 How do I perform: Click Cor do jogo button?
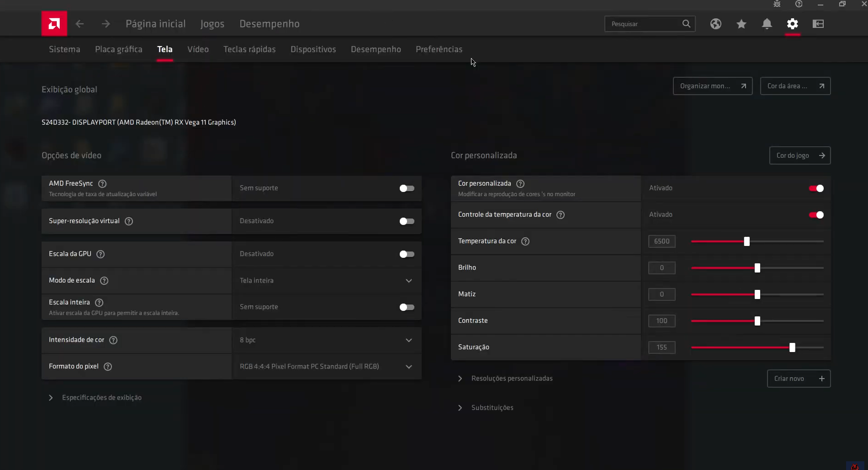click(x=800, y=155)
